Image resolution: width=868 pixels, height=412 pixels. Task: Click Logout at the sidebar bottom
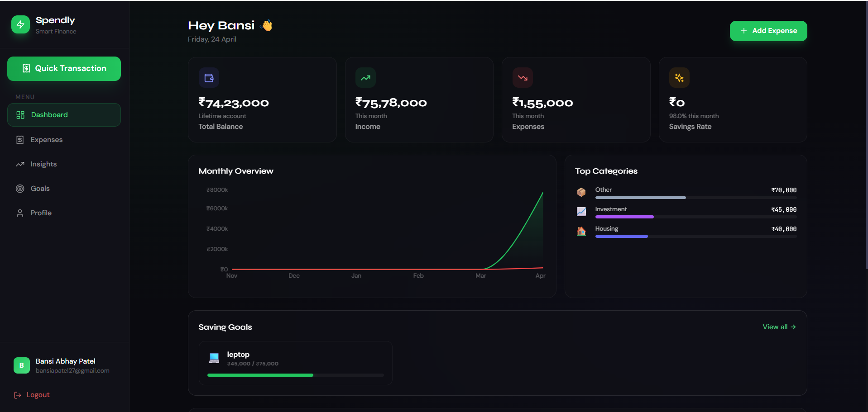[x=31, y=394]
